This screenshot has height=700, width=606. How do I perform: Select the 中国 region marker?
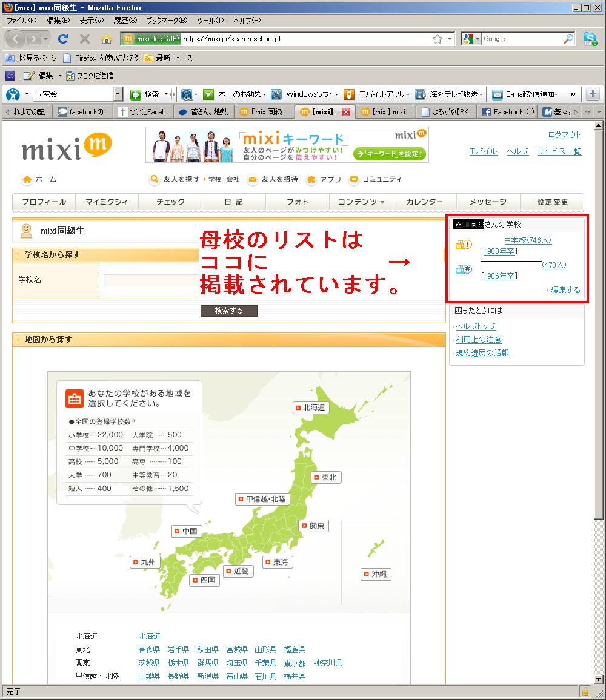[x=187, y=531]
